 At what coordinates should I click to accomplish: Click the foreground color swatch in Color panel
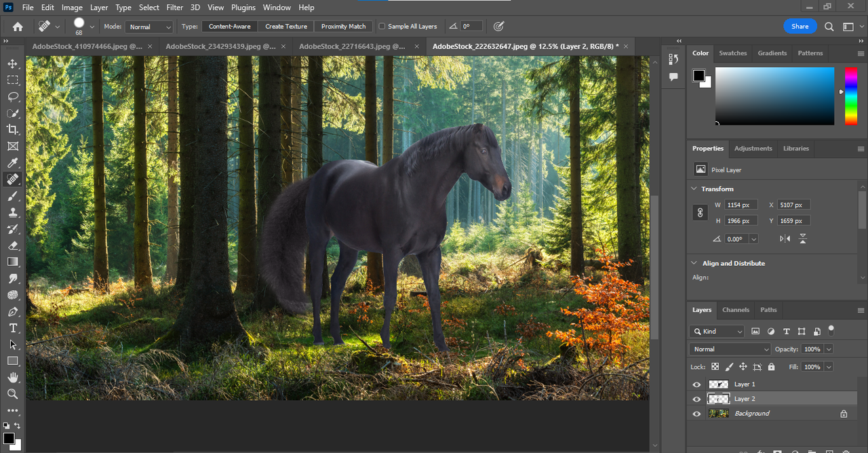[x=699, y=76]
